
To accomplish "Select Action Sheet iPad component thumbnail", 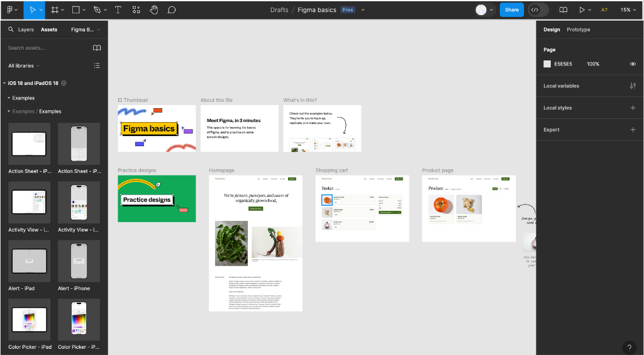I will [29, 144].
